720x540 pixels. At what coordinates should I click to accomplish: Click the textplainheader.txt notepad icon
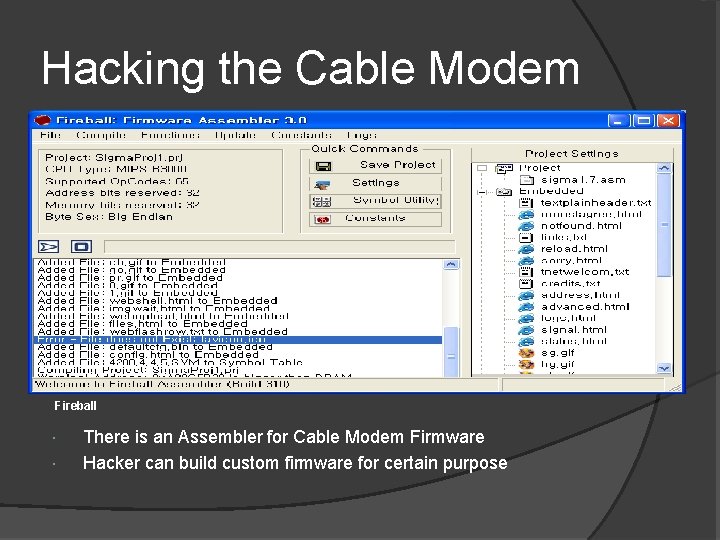(x=526, y=202)
